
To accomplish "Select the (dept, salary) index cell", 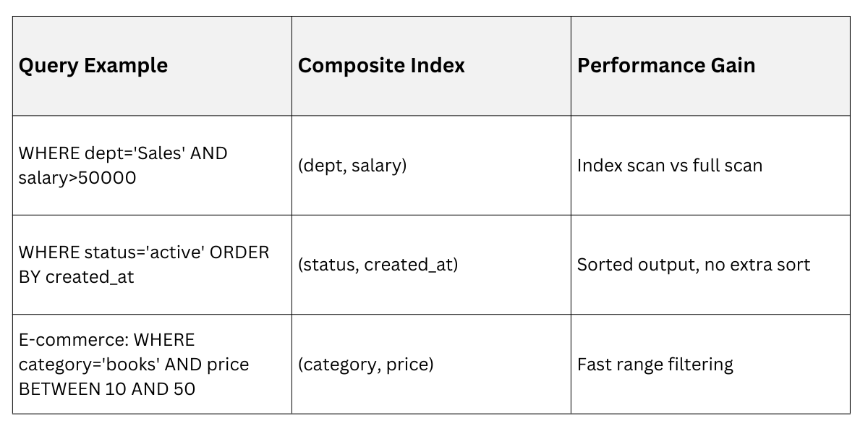I will point(352,166).
